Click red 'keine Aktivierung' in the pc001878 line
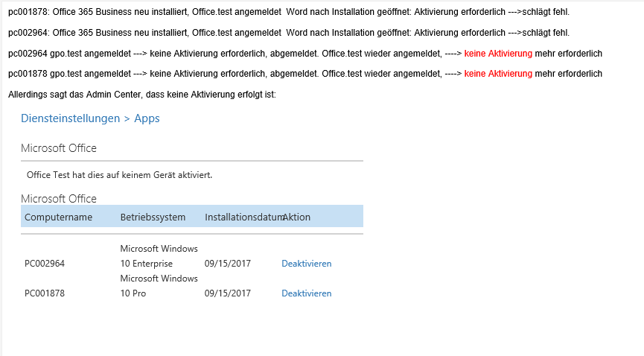Image resolution: width=644 pixels, height=356 pixels. tap(498, 74)
